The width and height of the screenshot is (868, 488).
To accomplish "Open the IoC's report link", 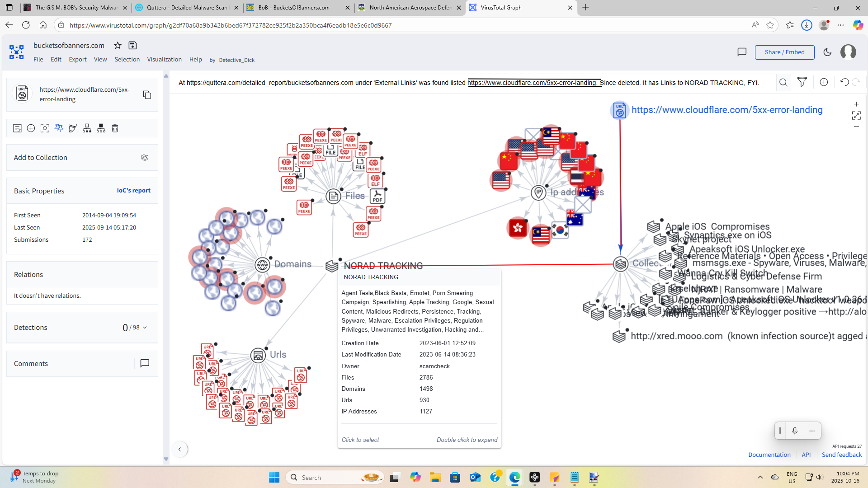I will pyautogui.click(x=133, y=191).
